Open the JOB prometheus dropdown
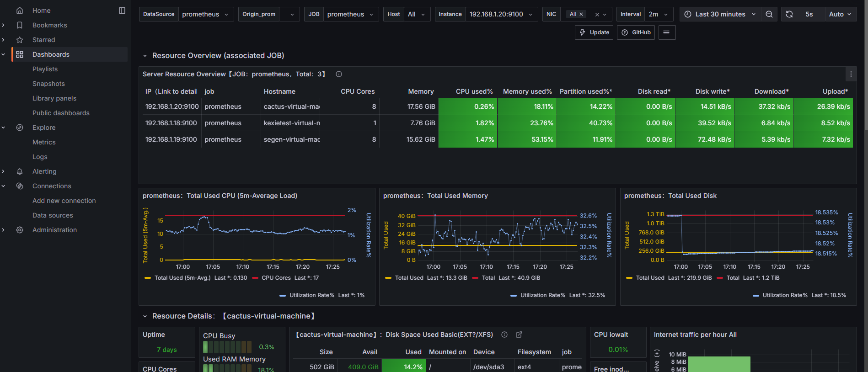The image size is (868, 372). 351,14
